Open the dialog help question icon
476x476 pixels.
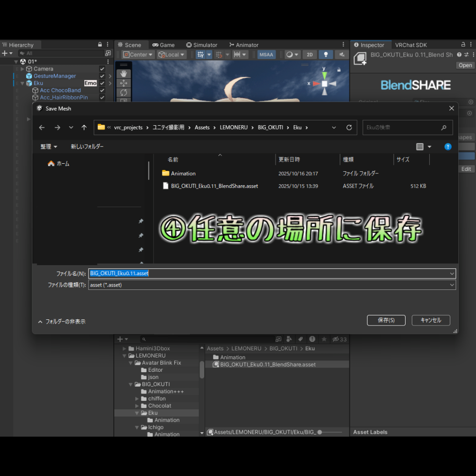tap(448, 147)
